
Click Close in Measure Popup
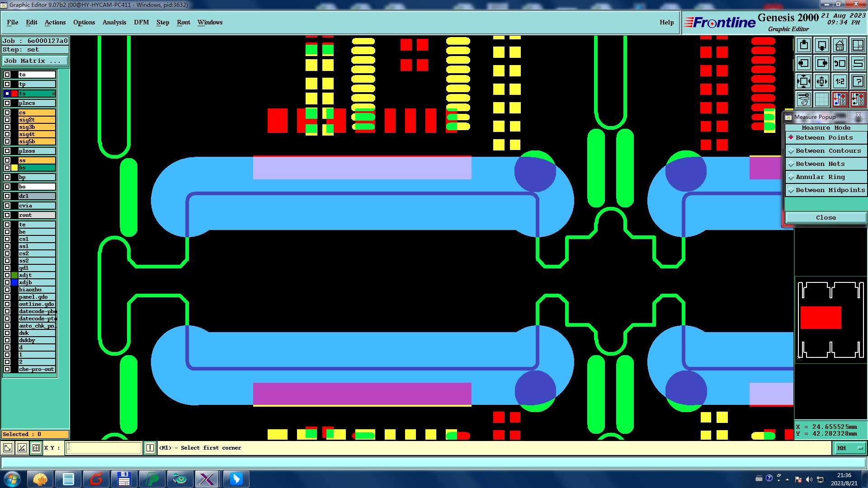coord(826,218)
